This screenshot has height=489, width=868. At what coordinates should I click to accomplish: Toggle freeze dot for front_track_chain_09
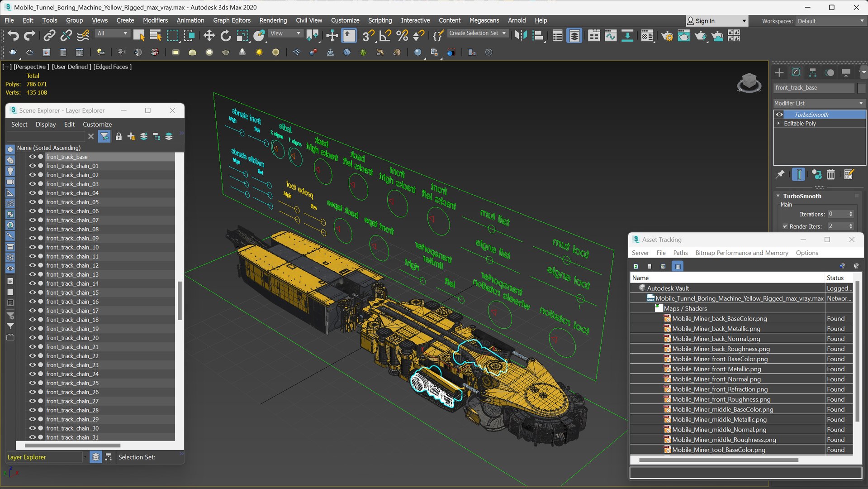pos(41,238)
